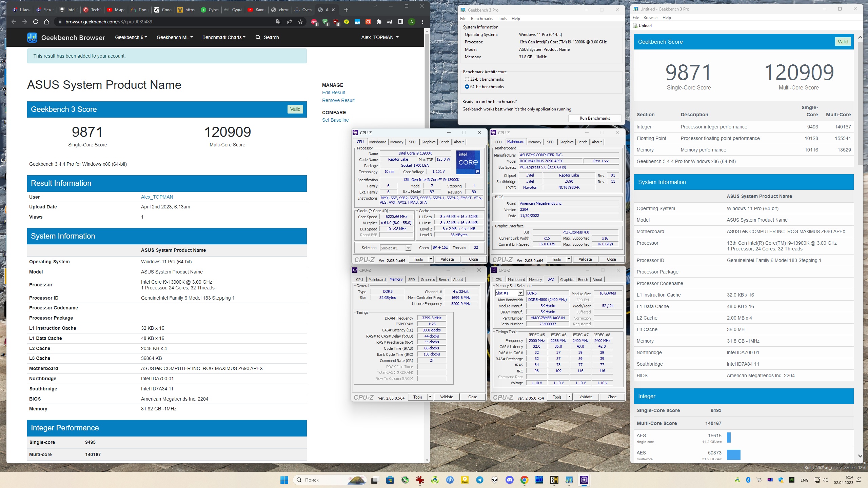This screenshot has width=868, height=488.
Task: Reload the Chrome page
Action: [x=36, y=22]
